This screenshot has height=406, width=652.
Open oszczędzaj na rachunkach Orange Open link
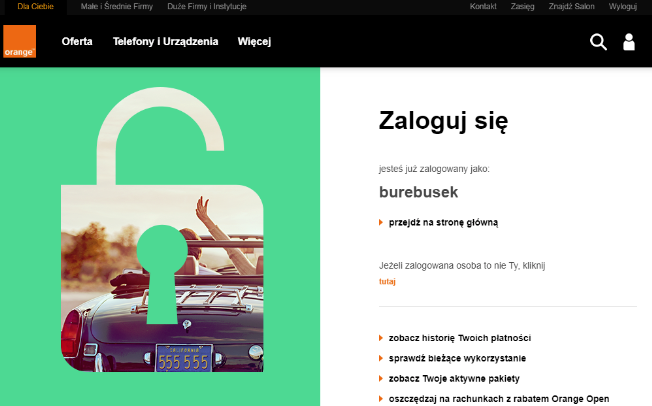(499, 399)
